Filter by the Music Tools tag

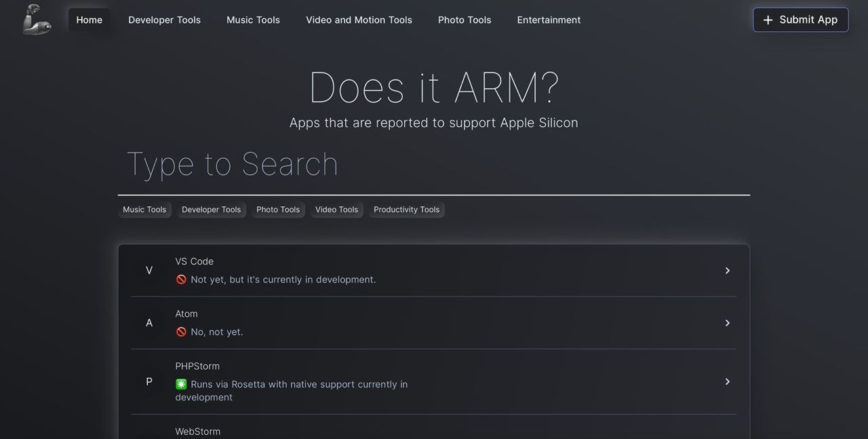click(144, 210)
